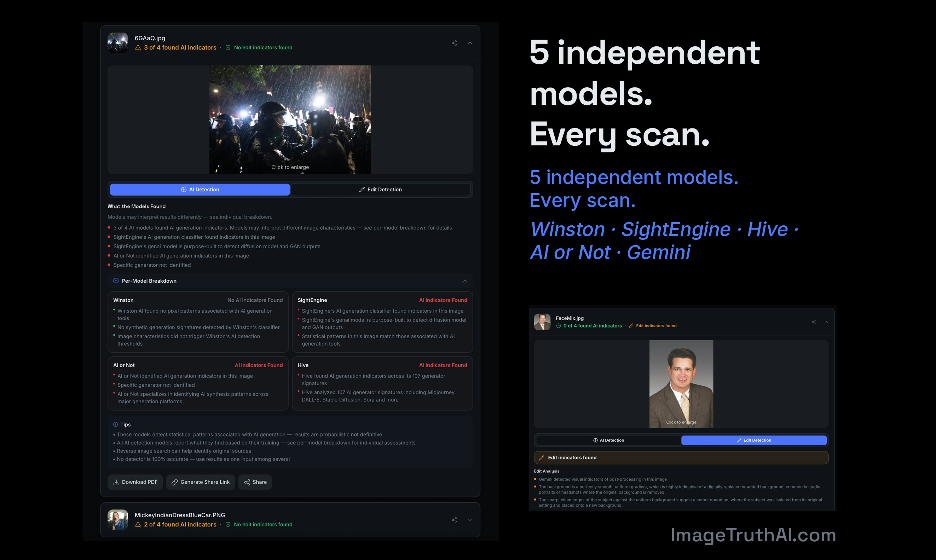Click the Edit indicators found banner

681,458
